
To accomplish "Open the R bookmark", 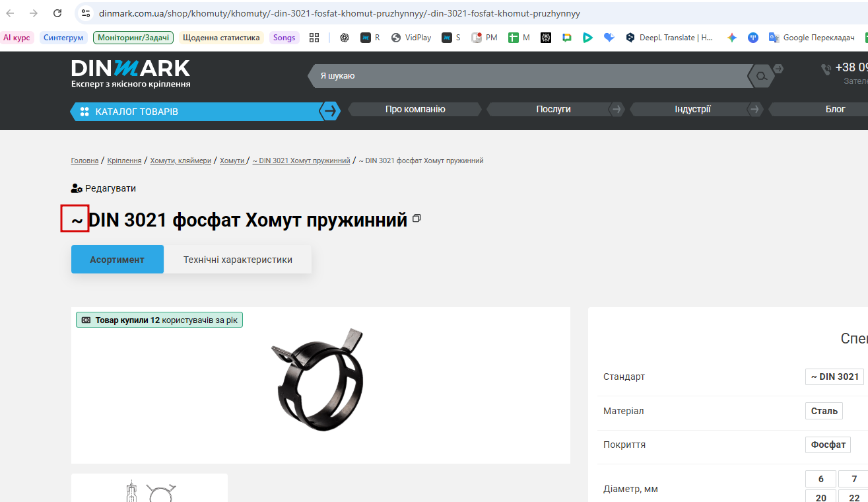I will pos(370,38).
